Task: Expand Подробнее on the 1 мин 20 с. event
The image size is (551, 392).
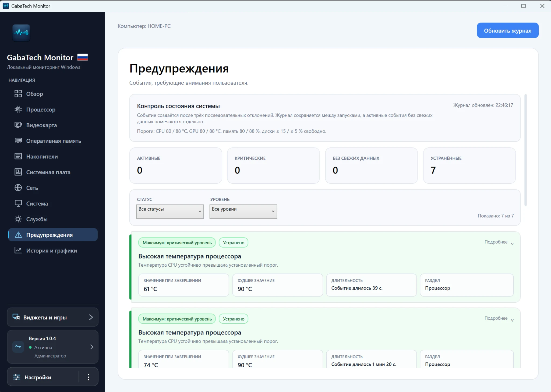Action: (x=499, y=318)
